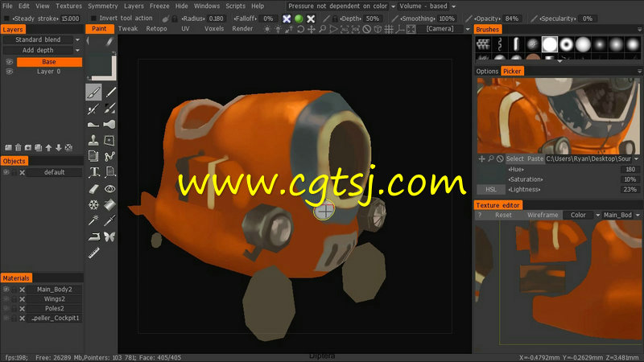The width and height of the screenshot is (644, 362).
Task: Click the fullscreen frame icon
Action: coord(411,29)
